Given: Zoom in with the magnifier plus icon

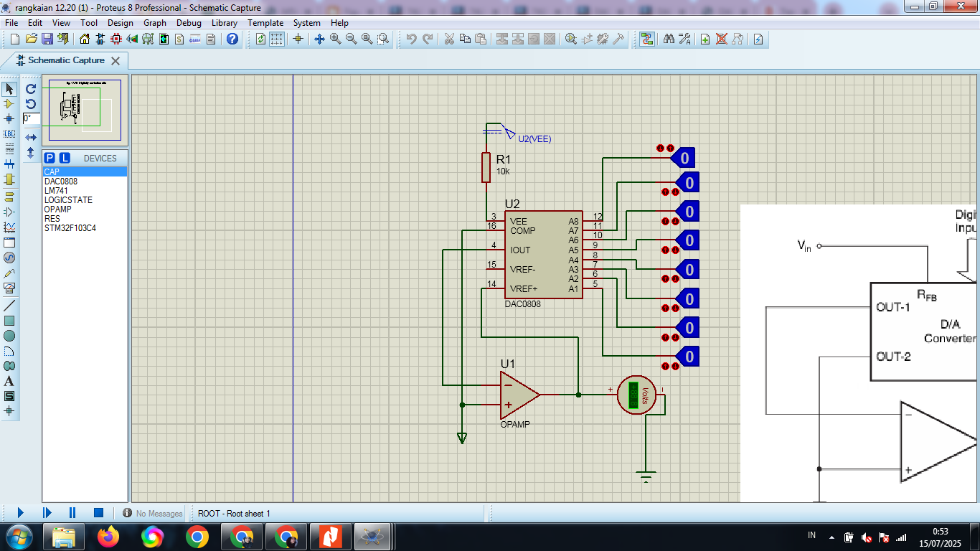Looking at the screenshot, I should (335, 39).
